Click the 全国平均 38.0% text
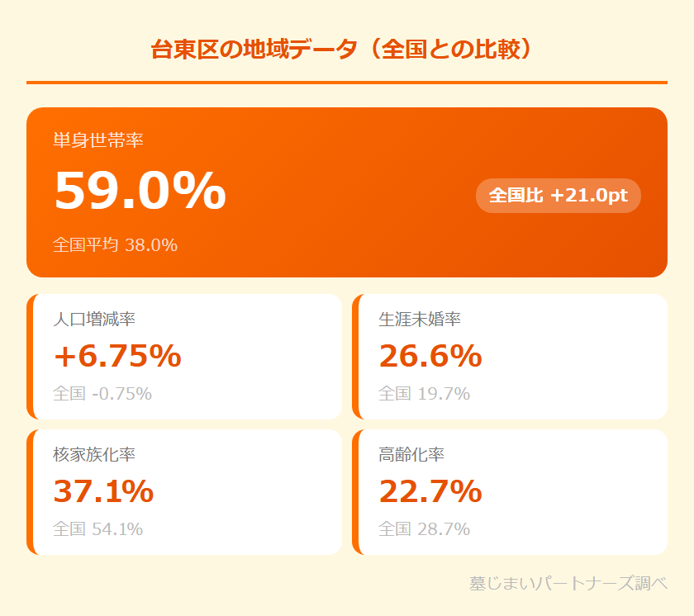Screen dimensions: 694x616 [x=115, y=244]
